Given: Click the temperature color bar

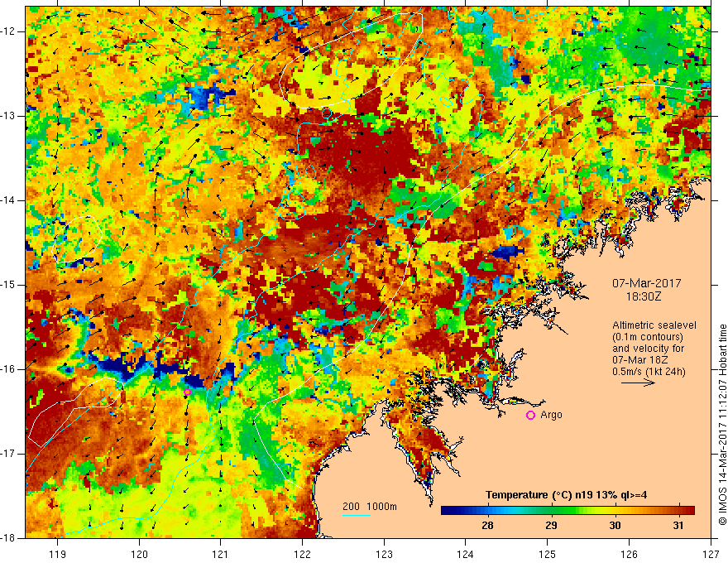Looking at the screenshot, I should pyautogui.click(x=568, y=511).
